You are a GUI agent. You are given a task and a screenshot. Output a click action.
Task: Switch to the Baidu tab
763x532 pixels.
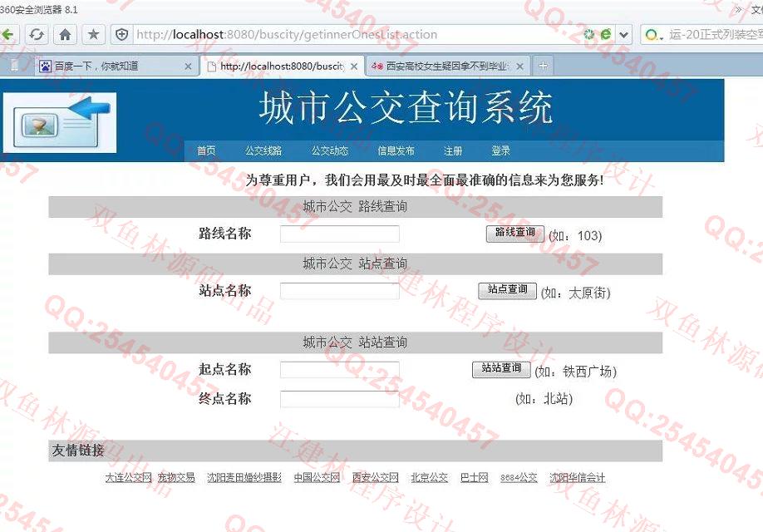click(x=116, y=66)
